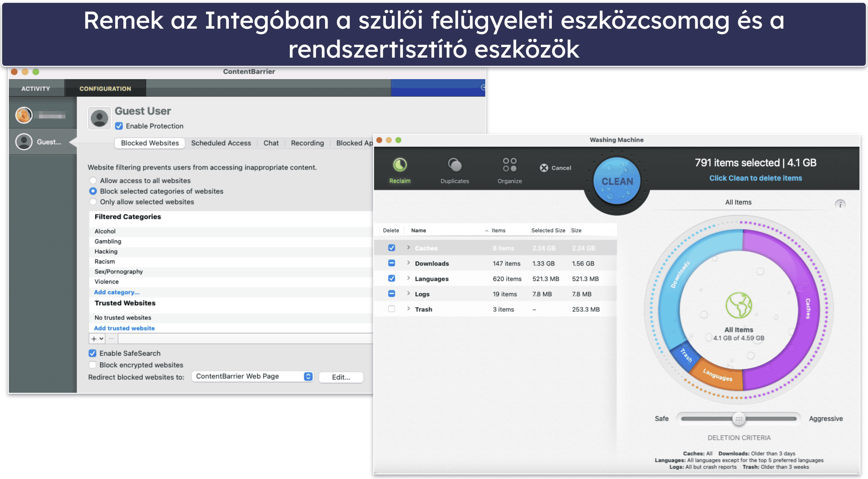Open the Chat tab
Screen dimensions: 868x479
click(x=271, y=143)
